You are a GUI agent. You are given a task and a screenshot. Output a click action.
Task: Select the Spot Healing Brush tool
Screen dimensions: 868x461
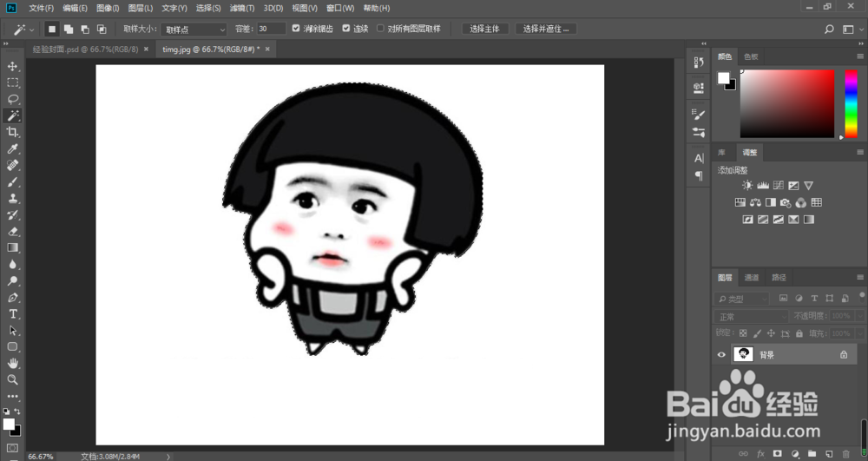tap(12, 166)
